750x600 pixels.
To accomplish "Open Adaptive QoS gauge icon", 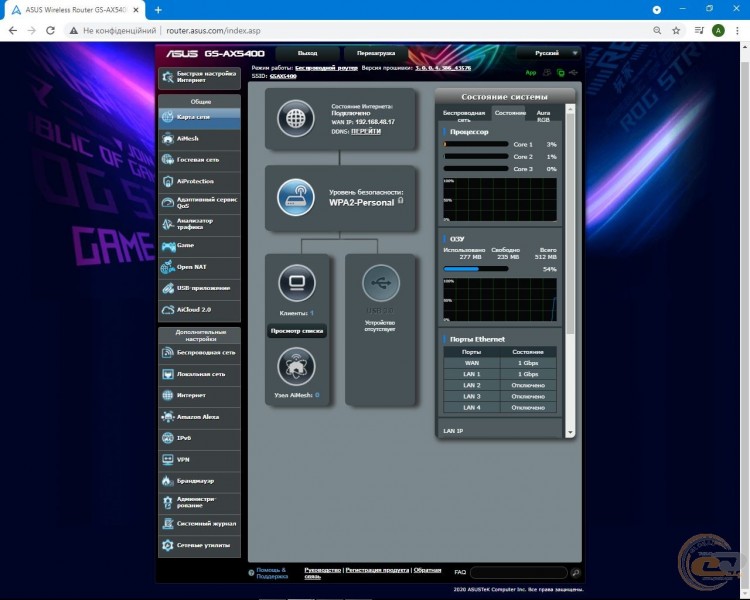I will click(167, 202).
